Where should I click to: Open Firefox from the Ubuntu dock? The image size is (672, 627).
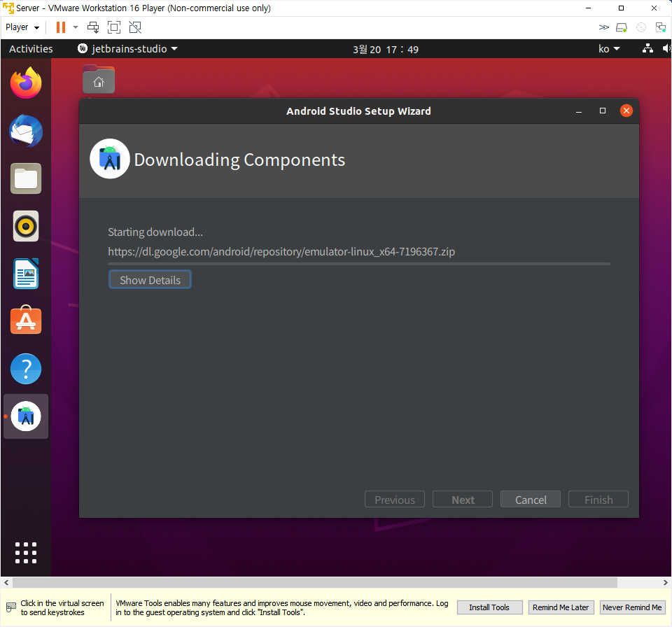tap(26, 83)
